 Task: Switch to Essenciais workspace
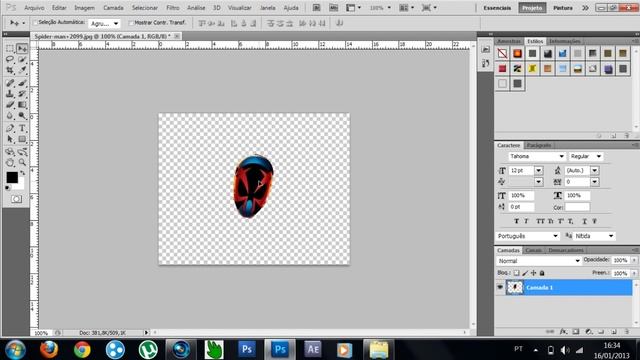(497, 8)
